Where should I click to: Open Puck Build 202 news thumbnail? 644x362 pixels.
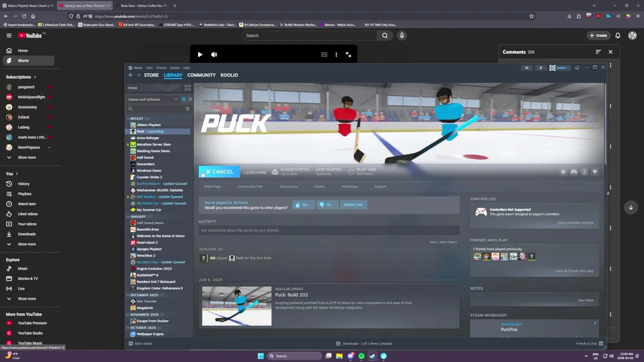236,306
